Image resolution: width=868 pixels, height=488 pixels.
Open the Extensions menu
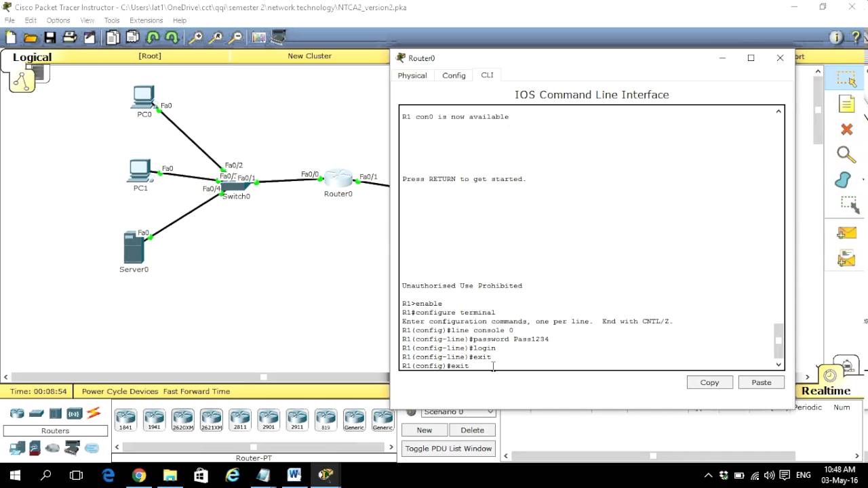(x=146, y=20)
